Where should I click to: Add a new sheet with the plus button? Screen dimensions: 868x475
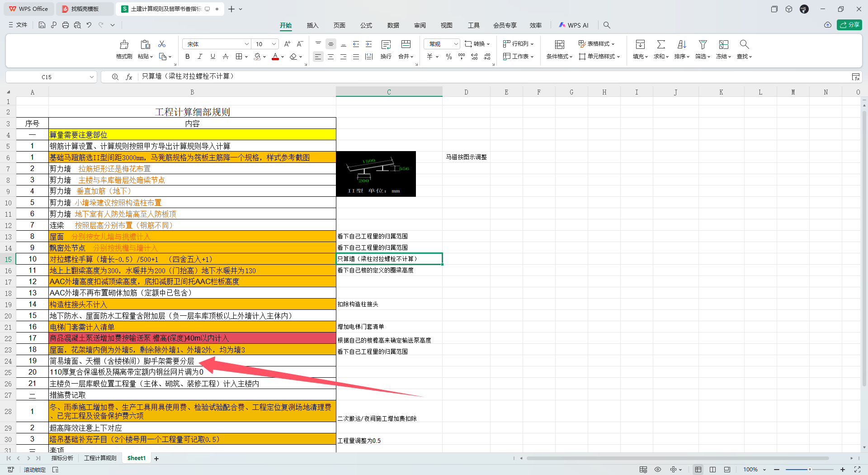click(156, 459)
